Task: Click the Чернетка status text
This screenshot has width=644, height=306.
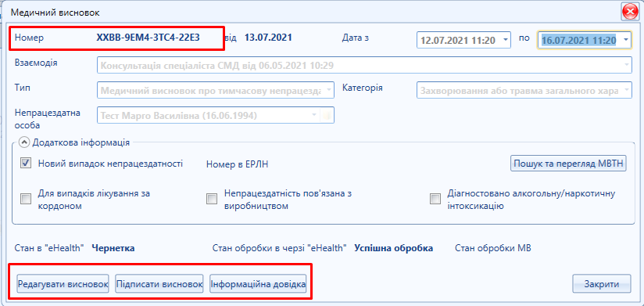Action: [x=113, y=248]
